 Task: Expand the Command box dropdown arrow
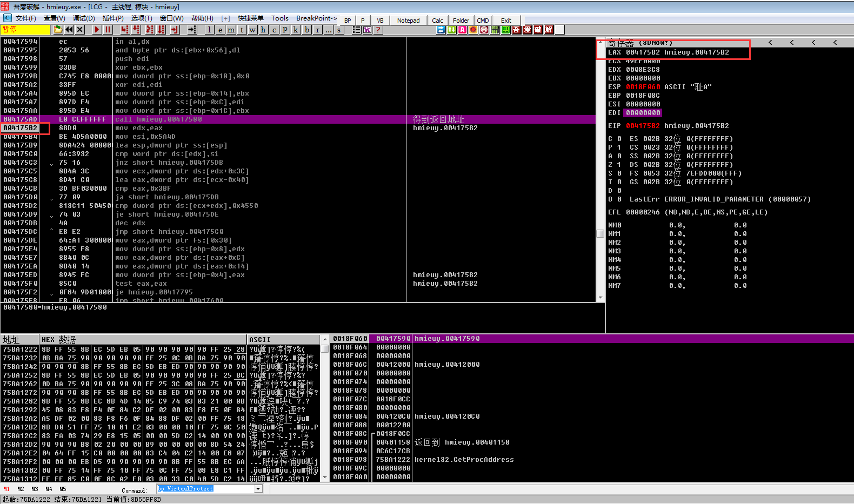click(258, 489)
